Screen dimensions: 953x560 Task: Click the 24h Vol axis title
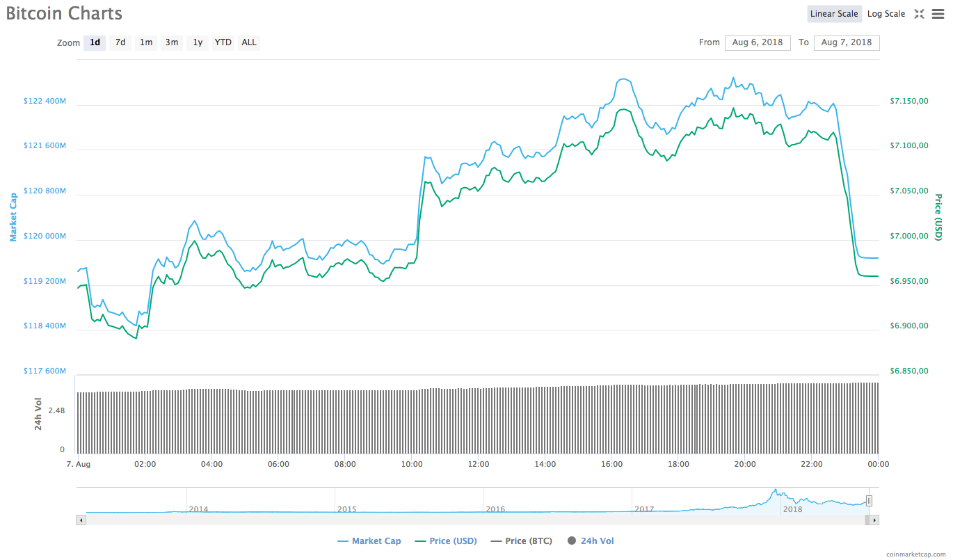point(39,414)
